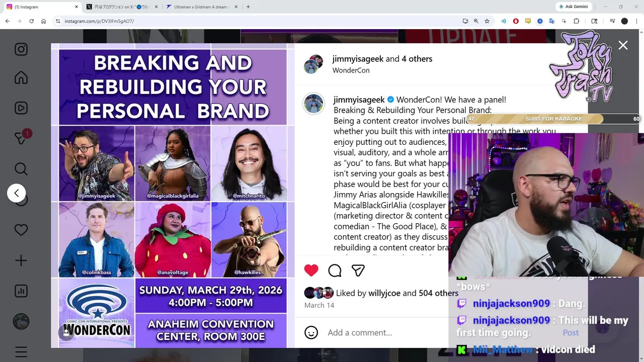644x362 pixels.
Task: Open the Reels icon in sidebar
Action: [x=21, y=108]
